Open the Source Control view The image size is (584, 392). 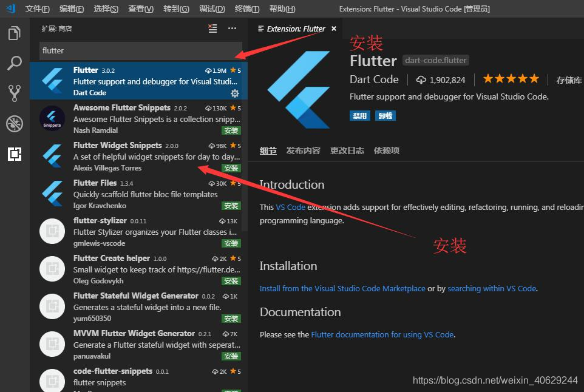pos(15,93)
